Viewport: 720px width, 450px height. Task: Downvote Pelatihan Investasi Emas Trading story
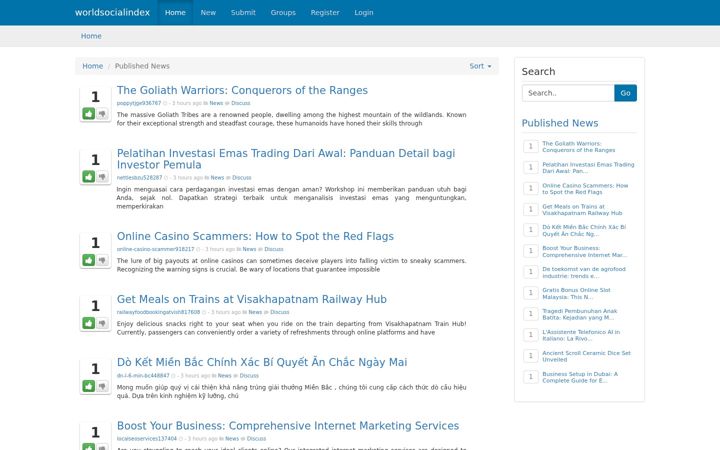(102, 176)
